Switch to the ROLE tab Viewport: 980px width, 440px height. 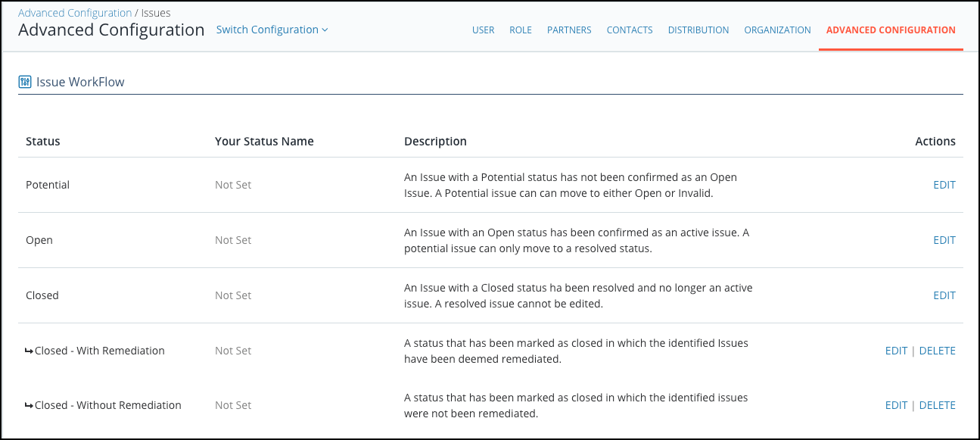pyautogui.click(x=521, y=30)
